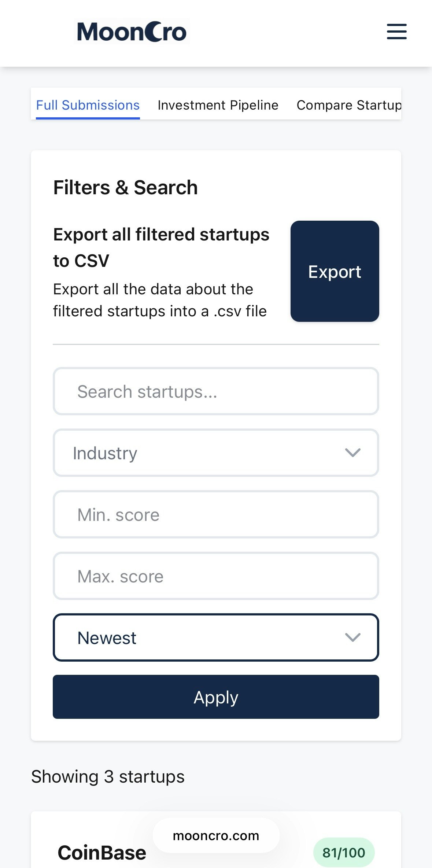This screenshot has height=868, width=432.
Task: Export filtered startups to CSV
Action: (335, 271)
